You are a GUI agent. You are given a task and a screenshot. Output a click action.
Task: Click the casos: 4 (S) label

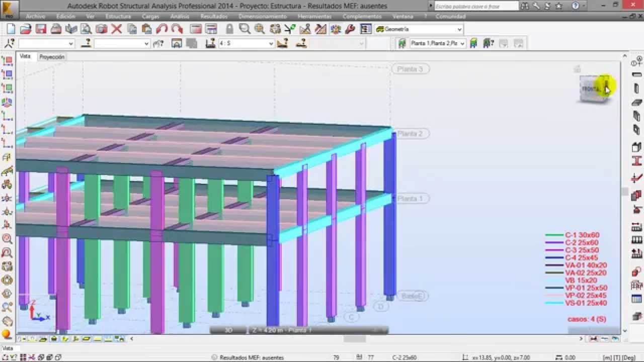pyautogui.click(x=587, y=319)
